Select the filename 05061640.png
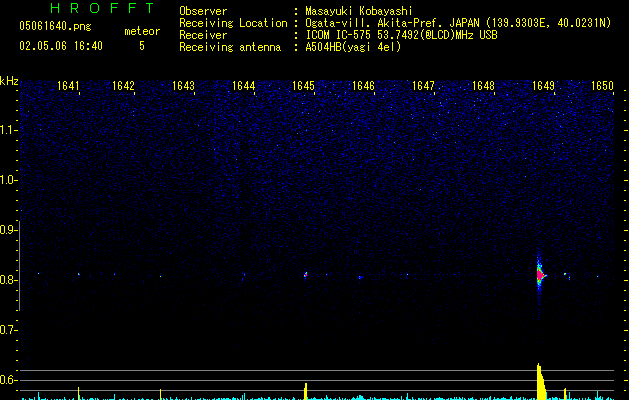This screenshot has height=400, width=629. (x=55, y=27)
